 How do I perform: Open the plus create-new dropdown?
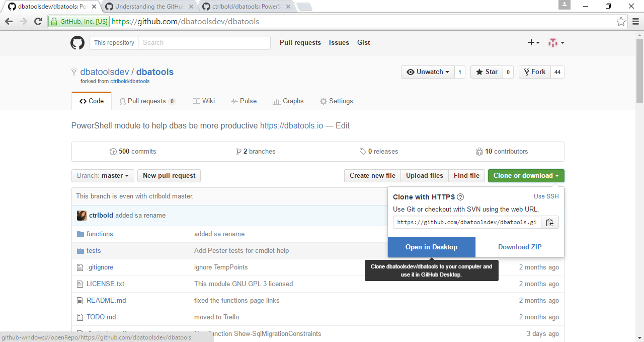point(533,43)
